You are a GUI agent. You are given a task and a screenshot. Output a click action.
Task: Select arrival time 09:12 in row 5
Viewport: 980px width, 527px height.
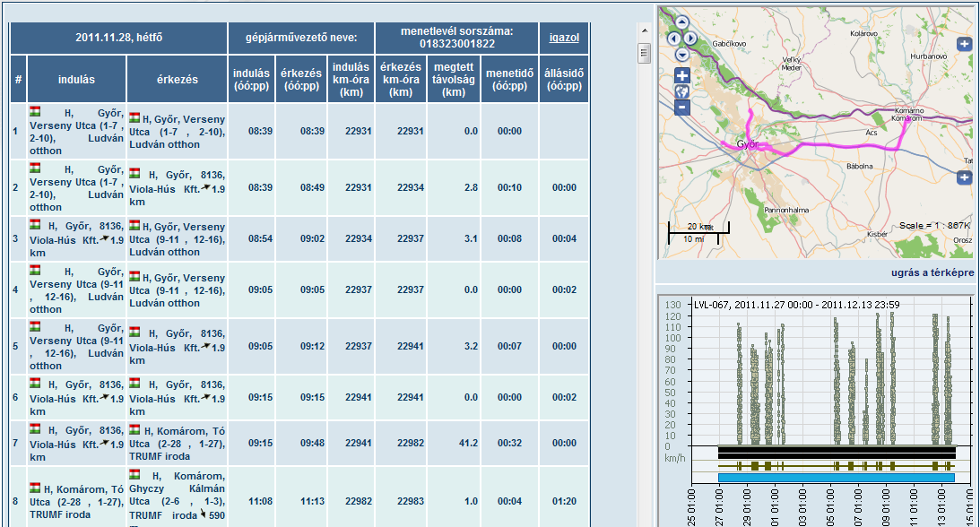click(x=312, y=346)
